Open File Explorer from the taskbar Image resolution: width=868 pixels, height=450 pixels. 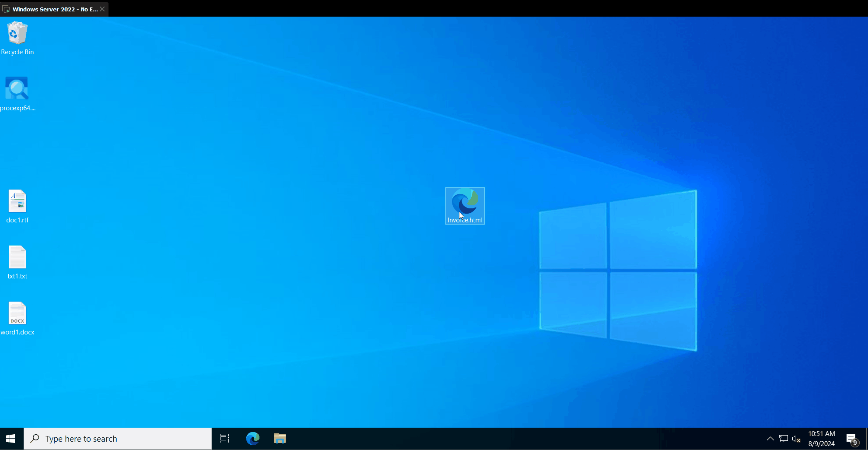[x=280, y=439]
